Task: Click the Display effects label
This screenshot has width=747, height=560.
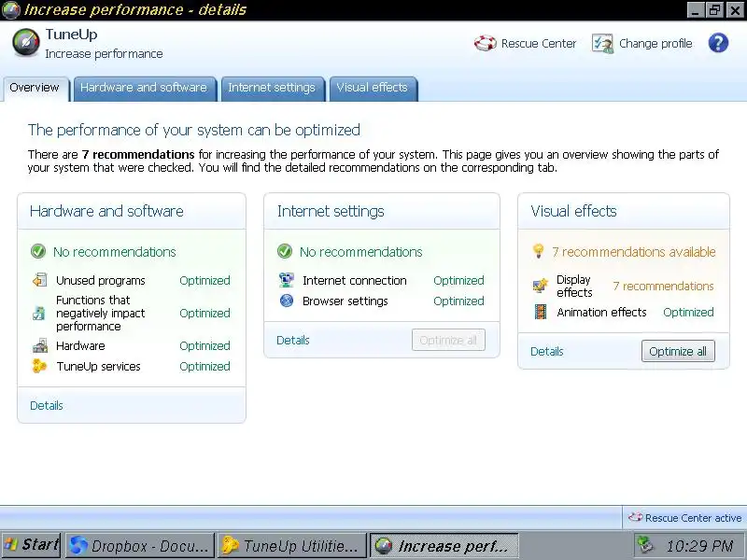Action: pyautogui.click(x=574, y=286)
